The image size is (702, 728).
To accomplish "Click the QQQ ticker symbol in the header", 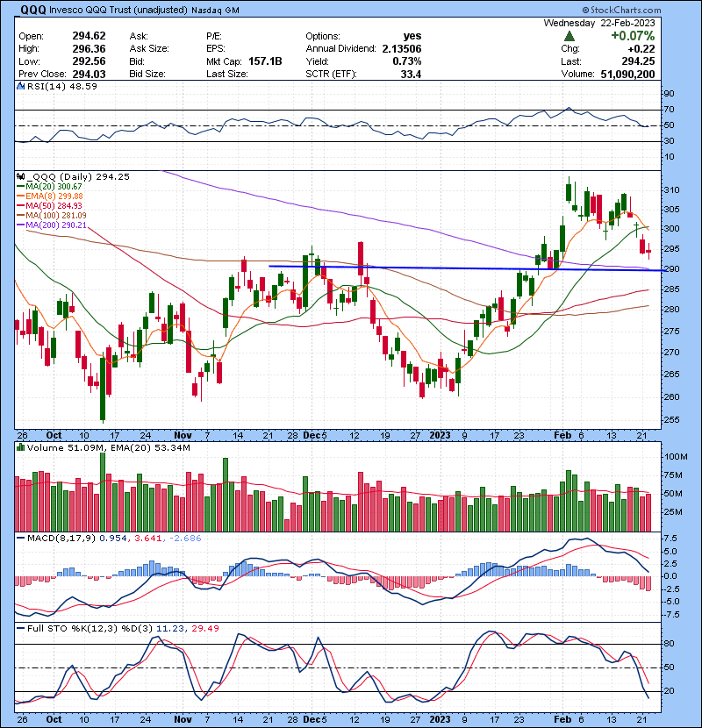I will (33, 10).
